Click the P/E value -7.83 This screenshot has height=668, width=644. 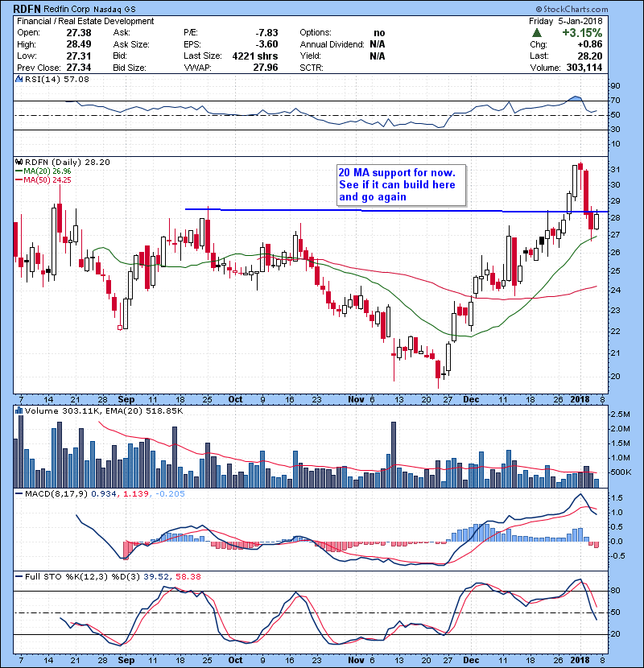pos(266,33)
